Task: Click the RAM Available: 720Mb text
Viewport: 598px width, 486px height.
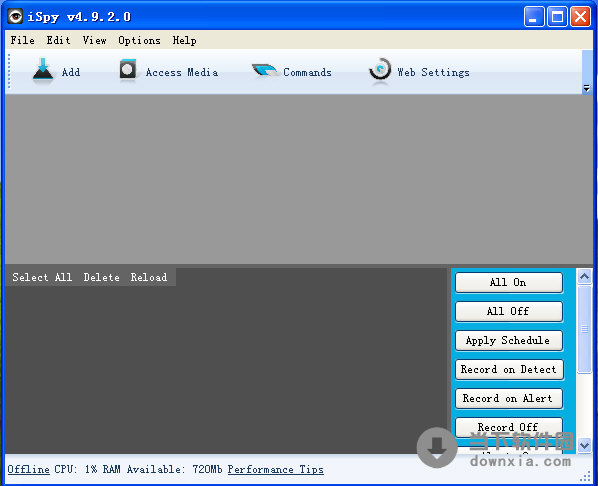Action: coord(162,469)
